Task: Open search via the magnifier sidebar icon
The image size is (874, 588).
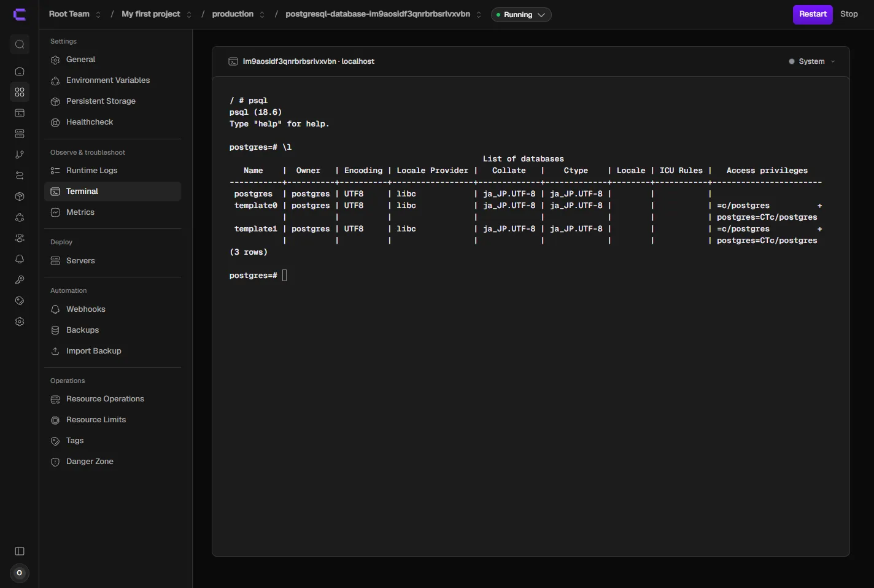Action: click(20, 44)
